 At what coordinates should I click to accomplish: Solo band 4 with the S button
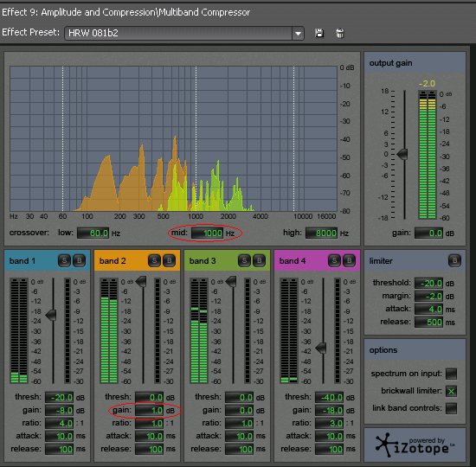334,260
